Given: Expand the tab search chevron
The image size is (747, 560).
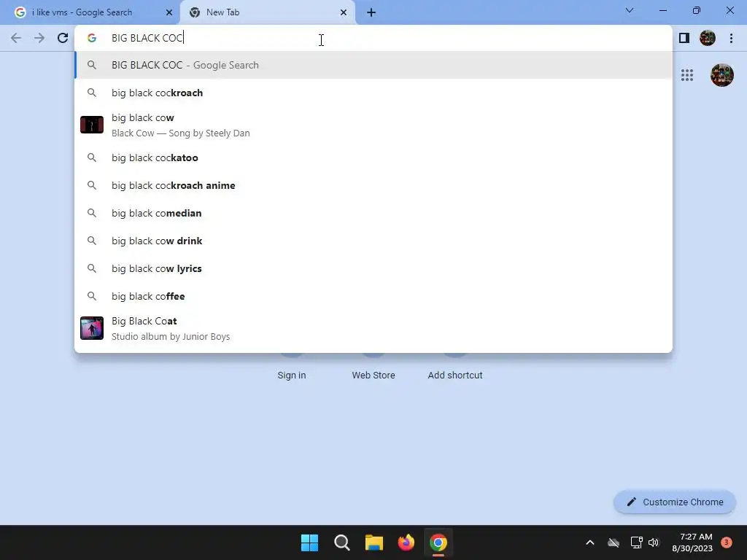Looking at the screenshot, I should (630, 10).
